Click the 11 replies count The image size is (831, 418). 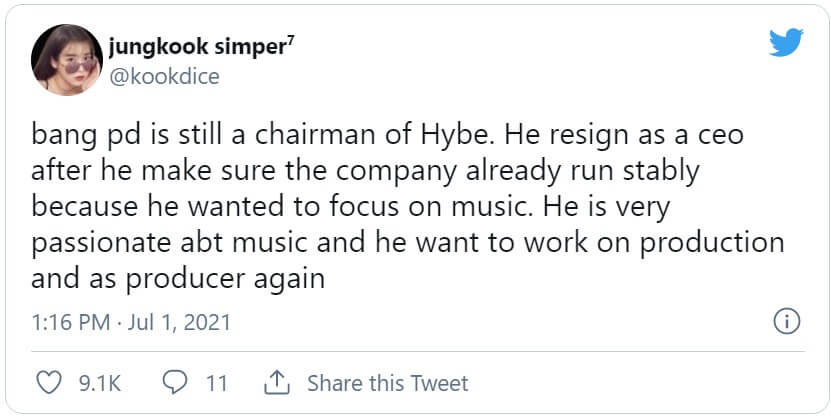pos(216,383)
